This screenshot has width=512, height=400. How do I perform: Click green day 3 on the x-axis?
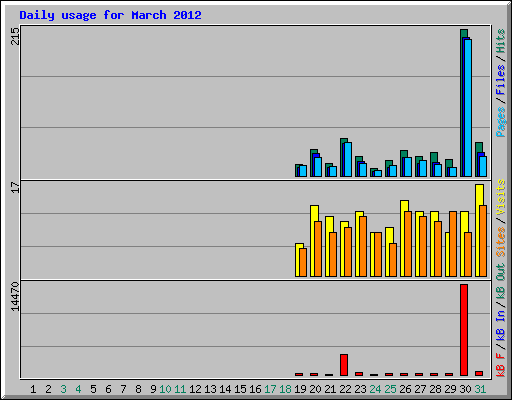click(63, 389)
